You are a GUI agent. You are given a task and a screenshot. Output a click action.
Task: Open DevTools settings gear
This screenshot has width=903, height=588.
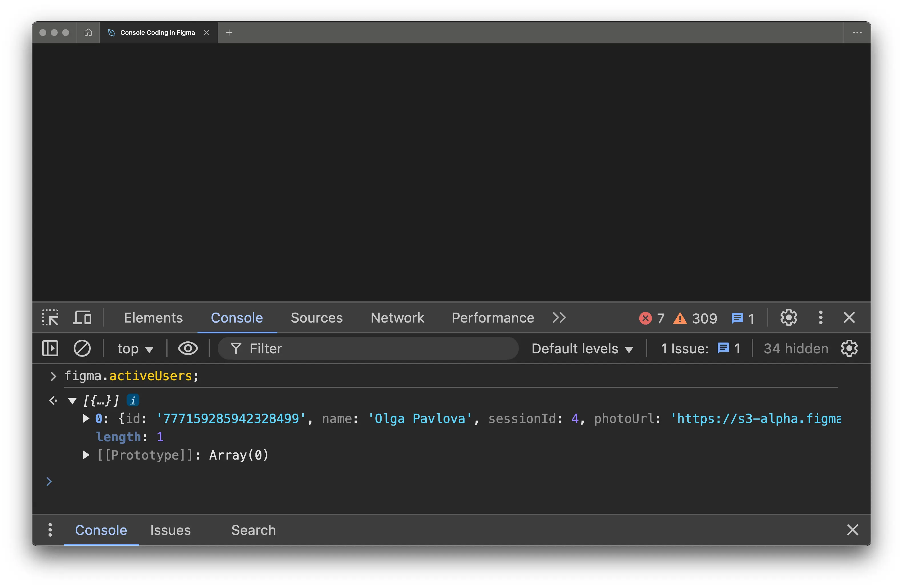[x=789, y=318]
